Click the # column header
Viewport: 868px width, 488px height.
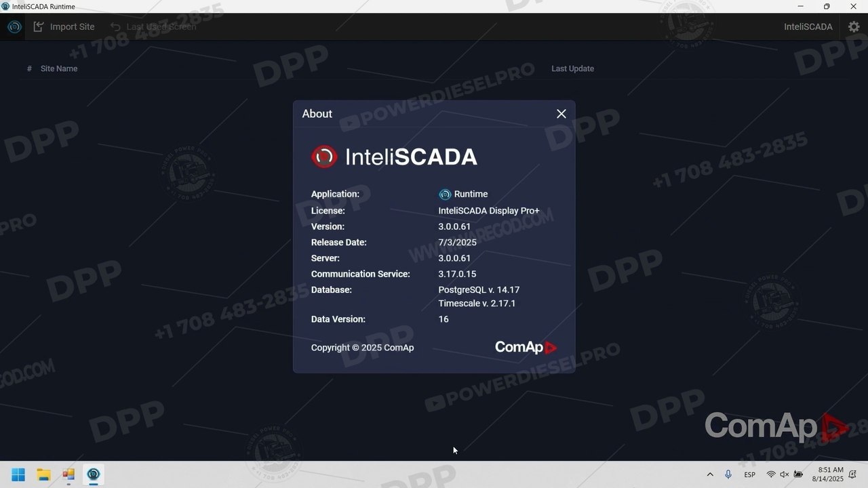[29, 68]
